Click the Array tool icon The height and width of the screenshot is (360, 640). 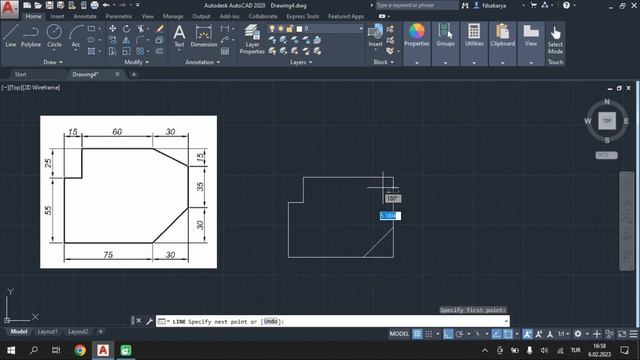(x=140, y=51)
